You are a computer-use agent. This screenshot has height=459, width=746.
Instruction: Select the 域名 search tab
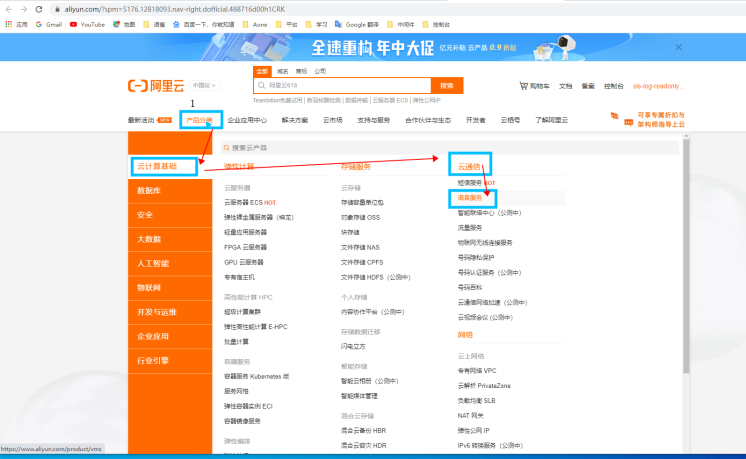(x=283, y=71)
